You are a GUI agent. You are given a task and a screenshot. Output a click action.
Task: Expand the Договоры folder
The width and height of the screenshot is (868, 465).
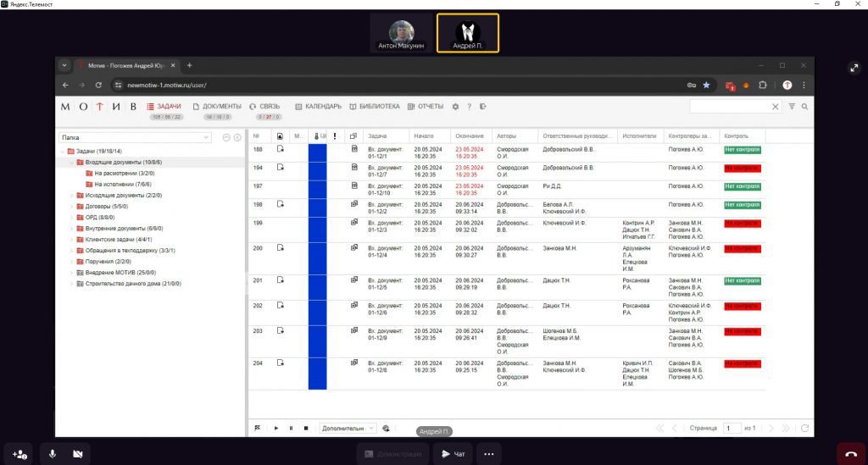pos(71,206)
